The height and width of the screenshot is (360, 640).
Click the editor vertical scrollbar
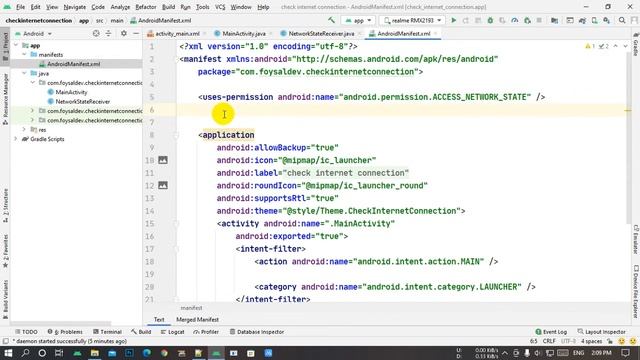pyautogui.click(x=628, y=138)
